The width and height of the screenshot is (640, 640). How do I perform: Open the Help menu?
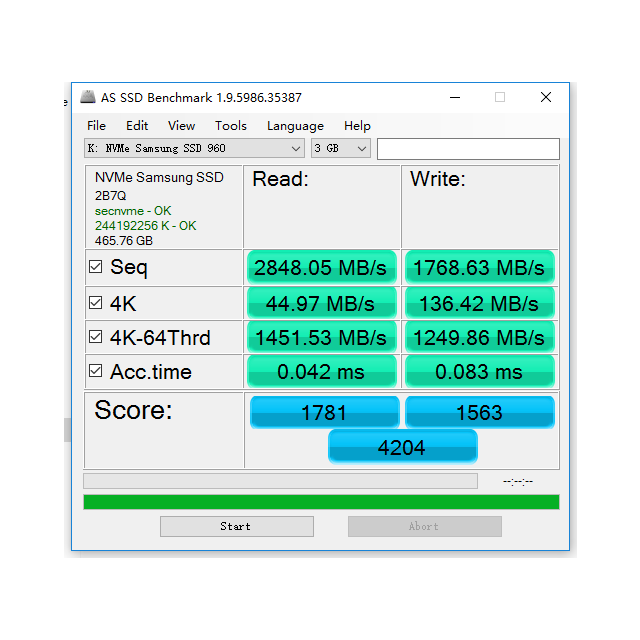pos(357,126)
